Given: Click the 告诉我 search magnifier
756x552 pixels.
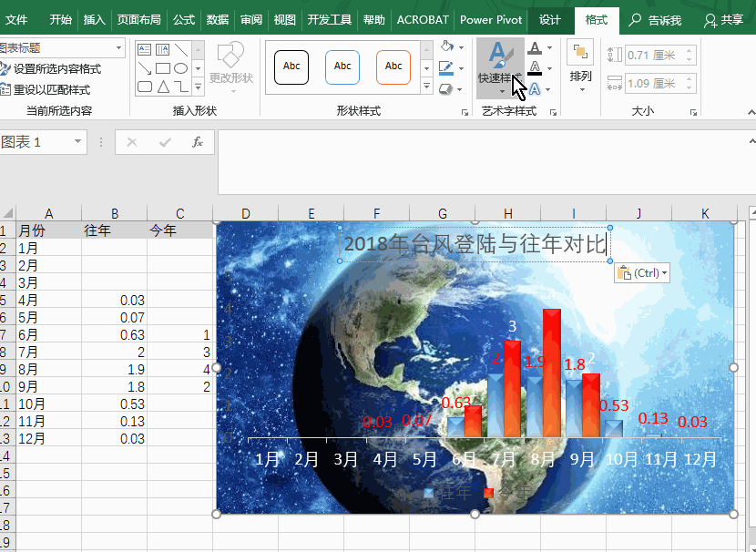Looking at the screenshot, I should point(635,20).
